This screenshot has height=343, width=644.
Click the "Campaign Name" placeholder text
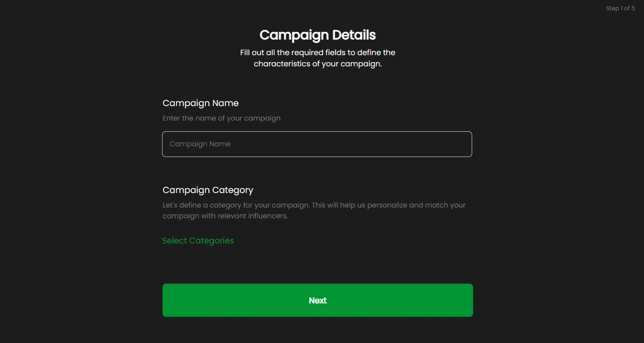(x=200, y=144)
